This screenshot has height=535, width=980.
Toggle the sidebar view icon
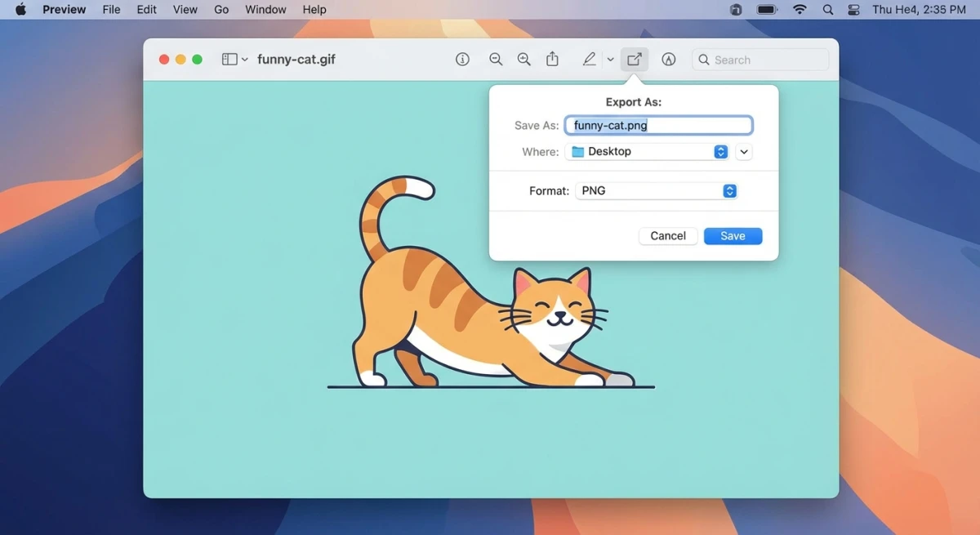tap(229, 60)
